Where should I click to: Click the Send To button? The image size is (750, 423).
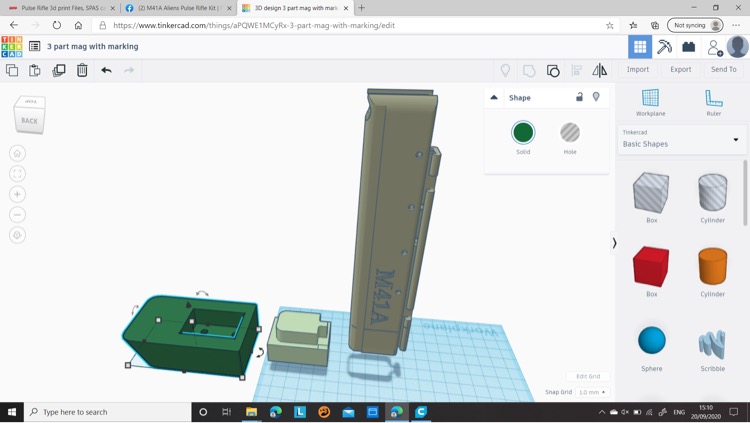pos(723,70)
